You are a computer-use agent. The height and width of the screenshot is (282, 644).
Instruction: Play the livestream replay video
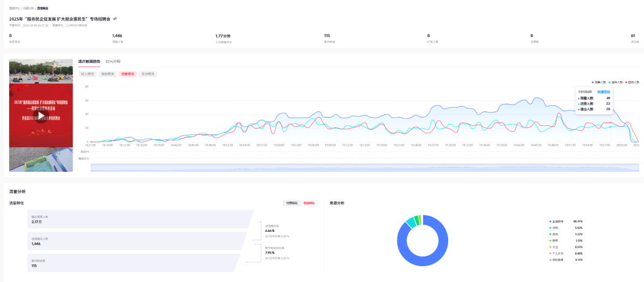(x=41, y=116)
